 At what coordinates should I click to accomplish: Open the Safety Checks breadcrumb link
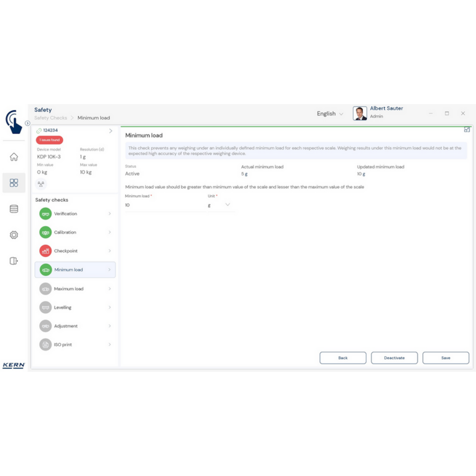tap(51, 118)
